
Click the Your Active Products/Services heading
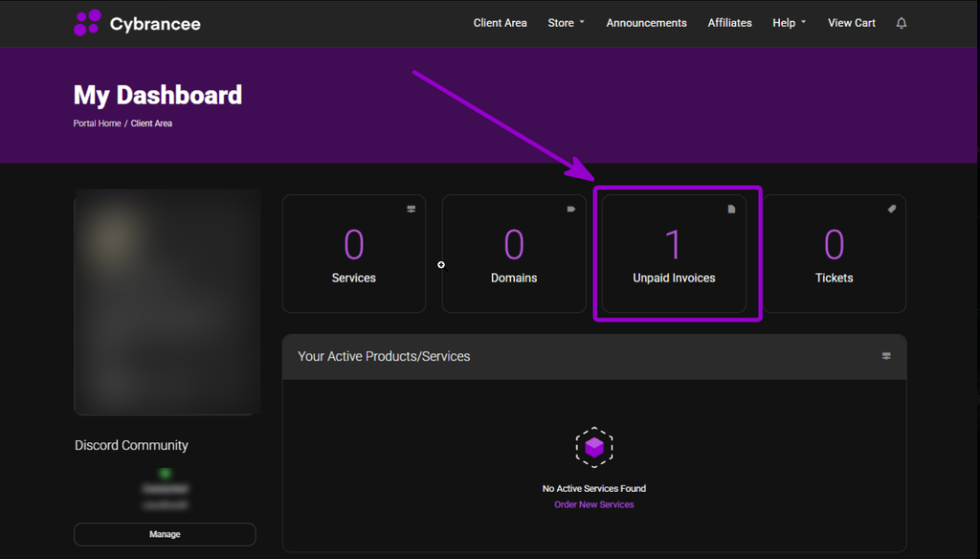pyautogui.click(x=384, y=356)
